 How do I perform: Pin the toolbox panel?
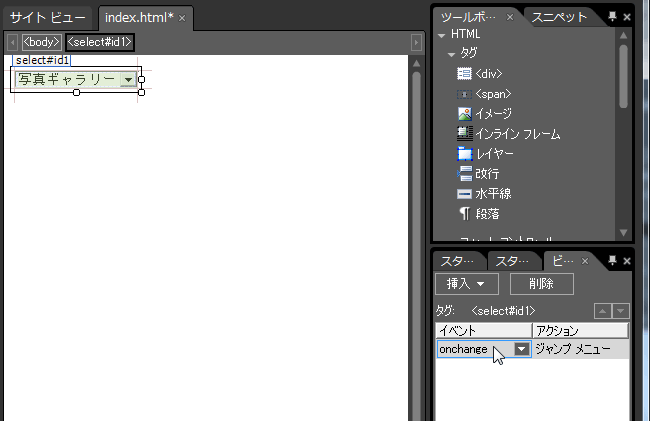coord(612,17)
